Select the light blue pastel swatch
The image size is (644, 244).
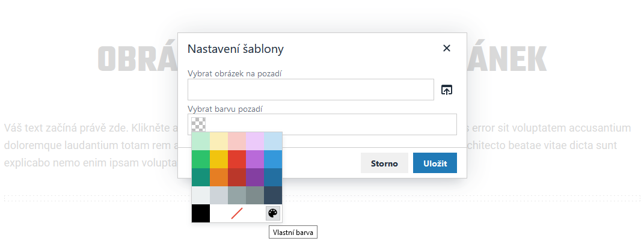coord(273,141)
